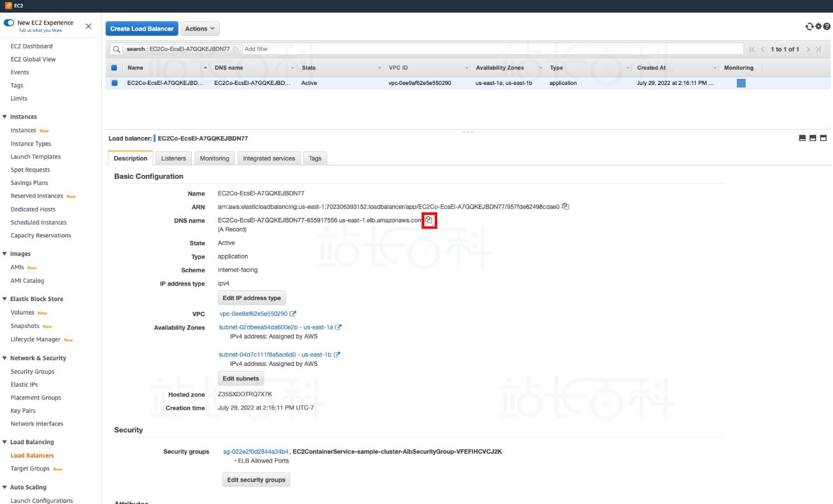Go to first page of results
This screenshot has height=504, width=833.
click(x=752, y=49)
